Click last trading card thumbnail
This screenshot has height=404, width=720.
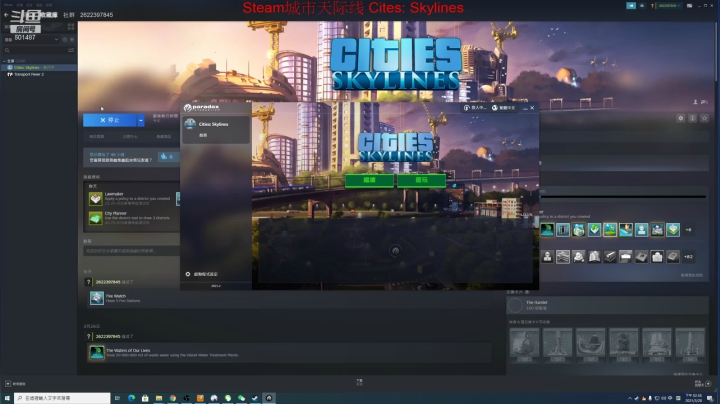pos(690,344)
